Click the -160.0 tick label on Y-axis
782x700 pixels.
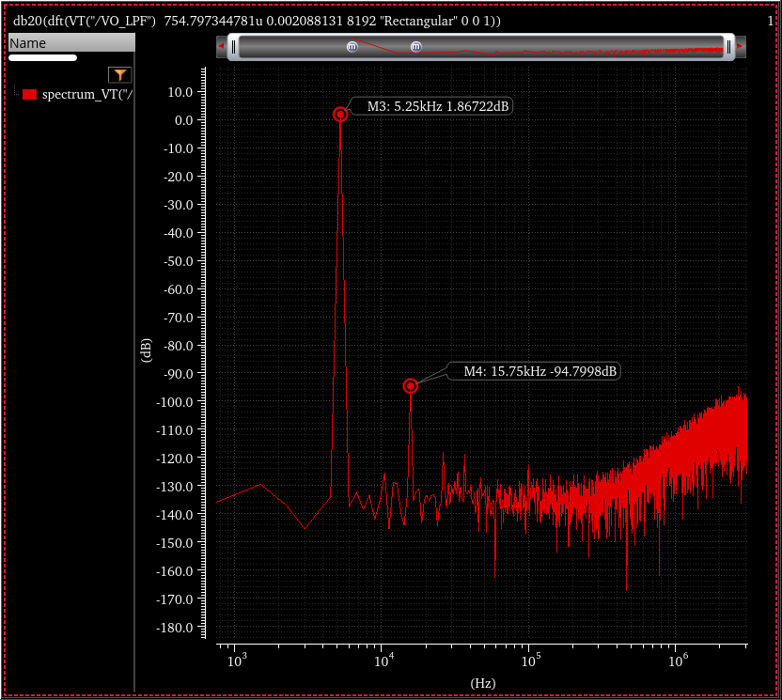point(175,571)
